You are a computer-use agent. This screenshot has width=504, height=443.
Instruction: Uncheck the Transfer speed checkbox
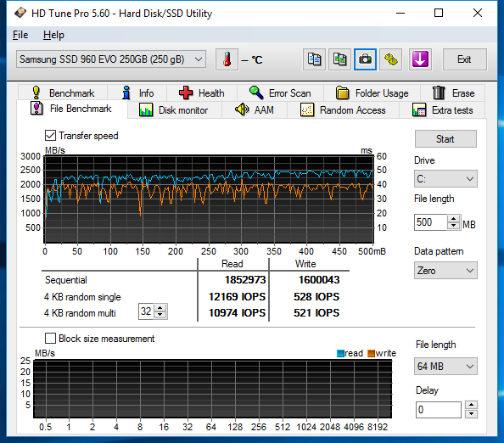(50, 136)
